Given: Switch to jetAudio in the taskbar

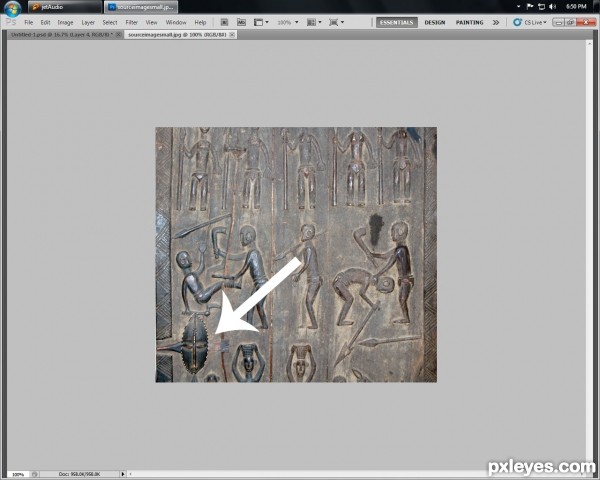Looking at the screenshot, I should (65, 7).
